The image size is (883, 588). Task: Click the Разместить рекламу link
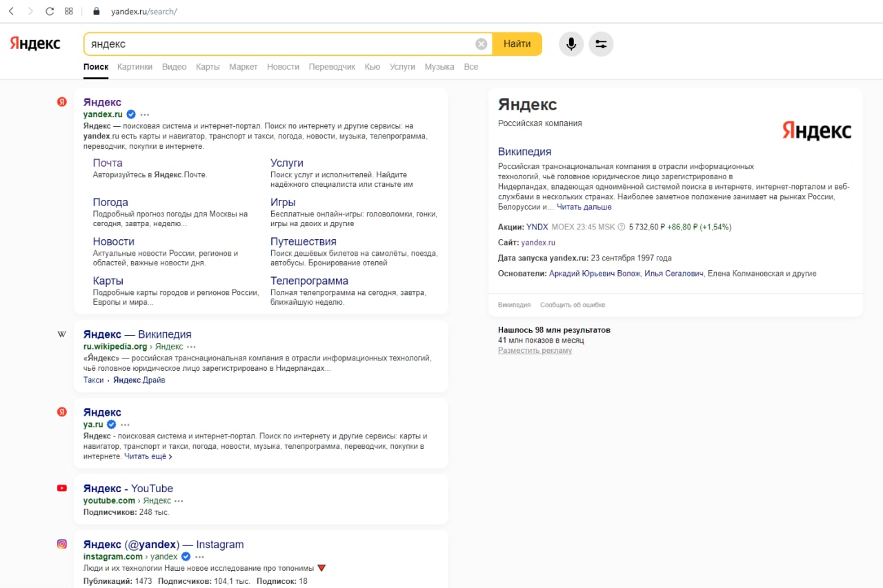pyautogui.click(x=535, y=350)
